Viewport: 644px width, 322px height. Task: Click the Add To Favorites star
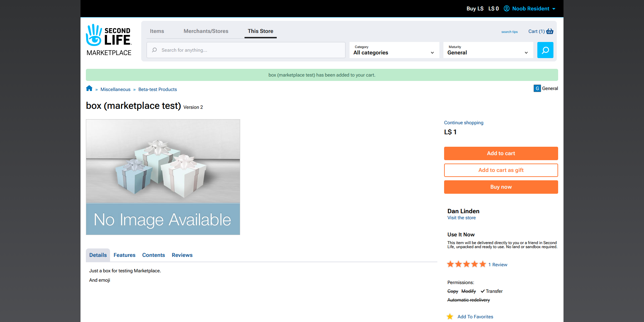click(450, 317)
